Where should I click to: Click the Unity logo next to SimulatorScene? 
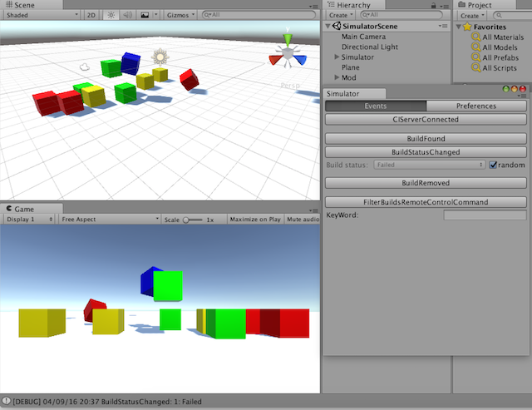[x=337, y=26]
